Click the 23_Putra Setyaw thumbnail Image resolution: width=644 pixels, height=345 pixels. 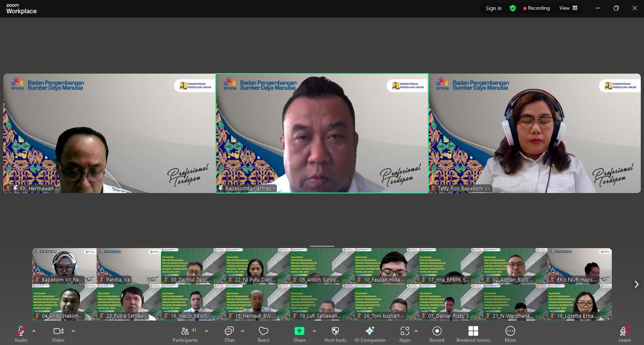coord(129,302)
